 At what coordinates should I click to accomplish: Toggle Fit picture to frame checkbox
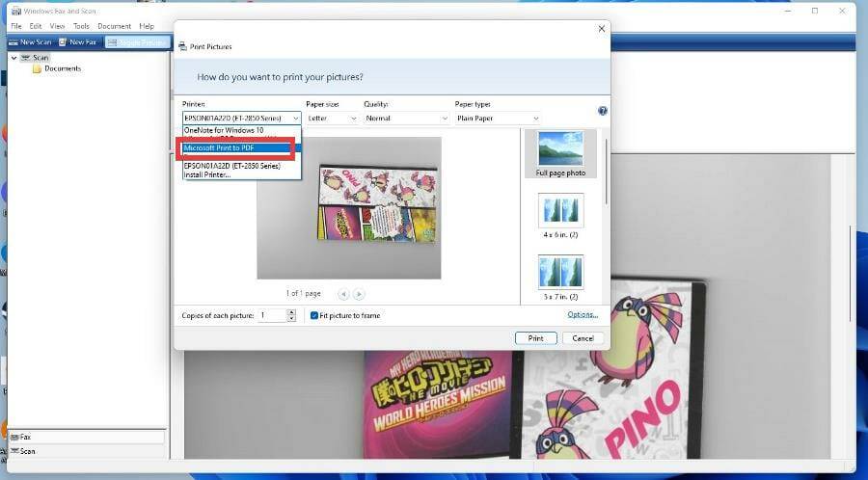(314, 315)
